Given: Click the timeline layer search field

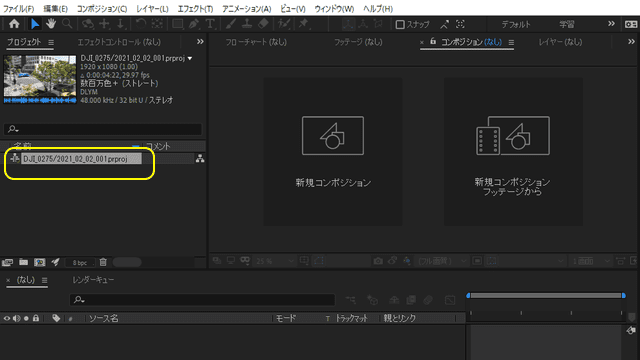Looking at the screenshot, I should [202, 300].
